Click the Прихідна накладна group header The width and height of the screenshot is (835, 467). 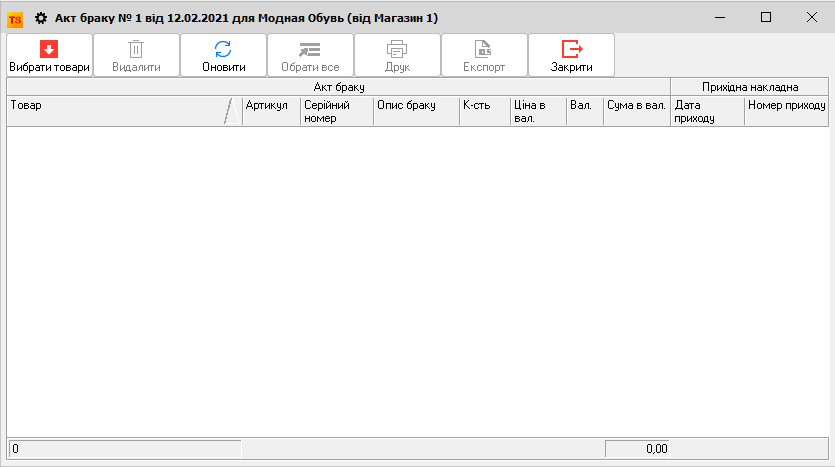[x=750, y=87]
